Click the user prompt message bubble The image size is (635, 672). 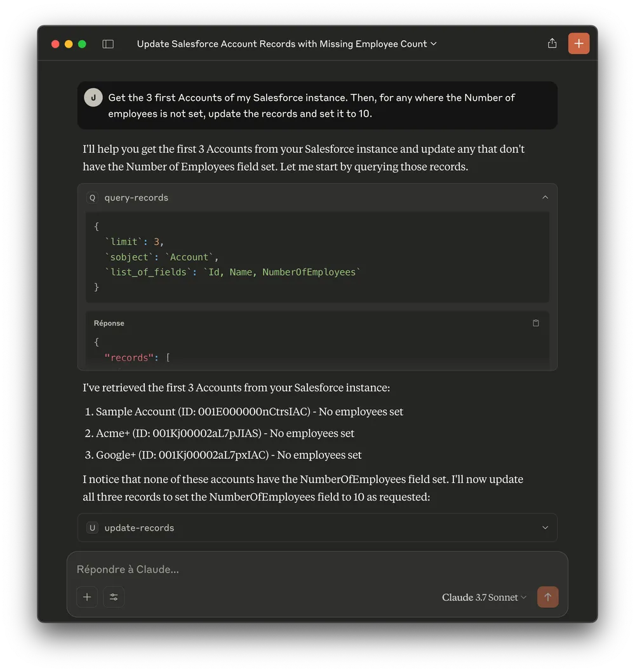click(x=317, y=105)
